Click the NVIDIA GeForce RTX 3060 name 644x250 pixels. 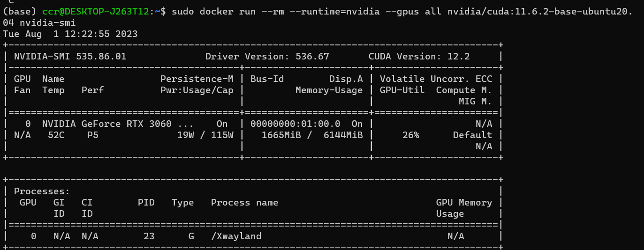click(107, 124)
